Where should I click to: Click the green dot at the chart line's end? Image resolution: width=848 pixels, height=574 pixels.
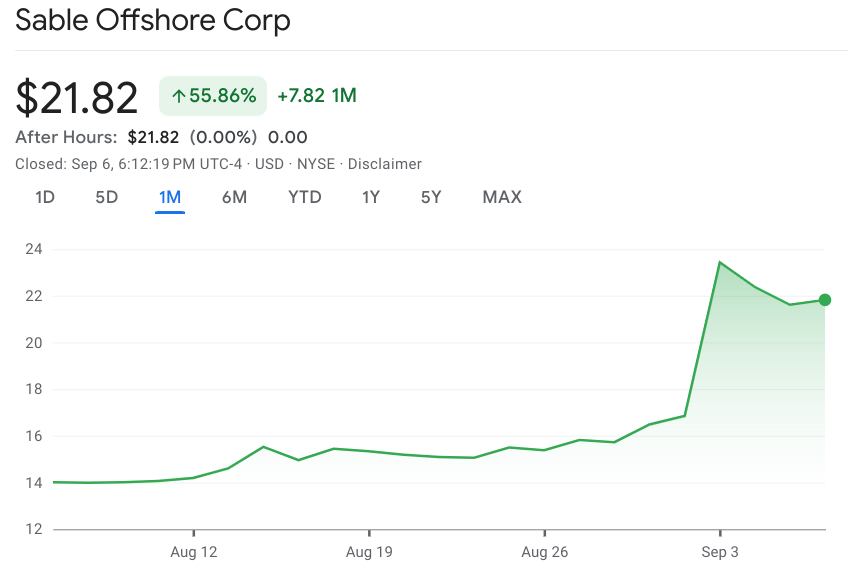825,300
